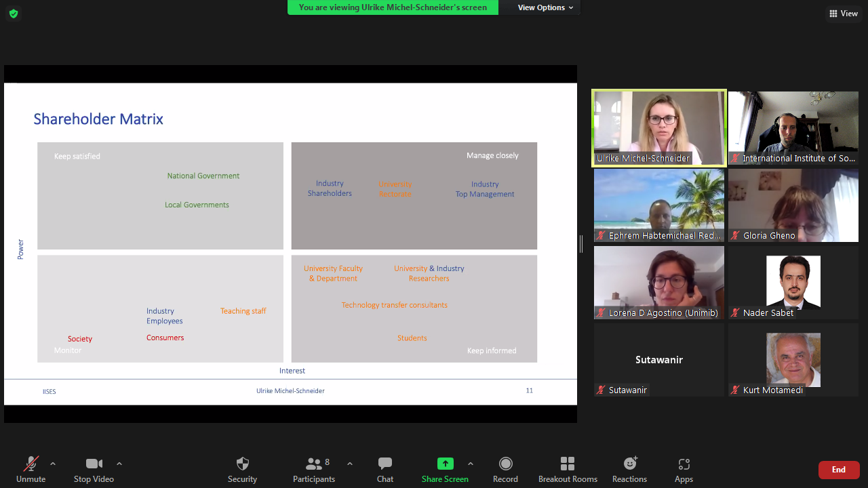Click 'University & Industry Researchers' text
The width and height of the screenshot is (868, 488).
click(429, 273)
